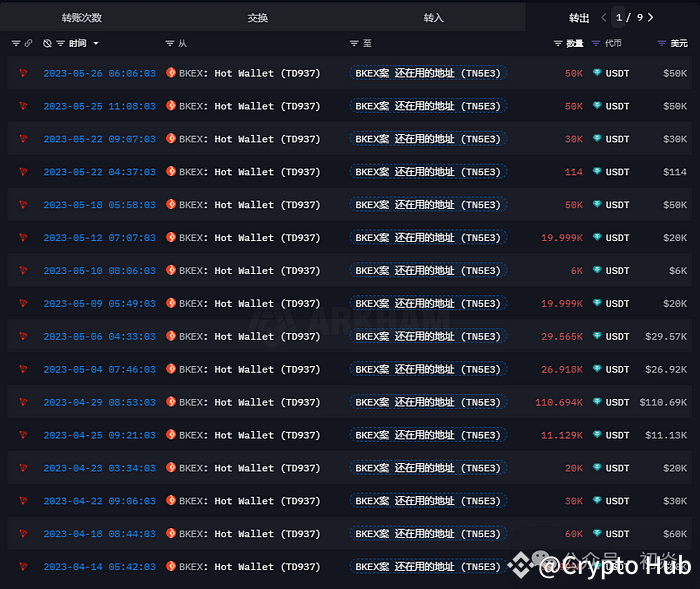This screenshot has height=589, width=700.
Task: Click USDT token icon in 2023-04-25 row
Action: point(597,434)
